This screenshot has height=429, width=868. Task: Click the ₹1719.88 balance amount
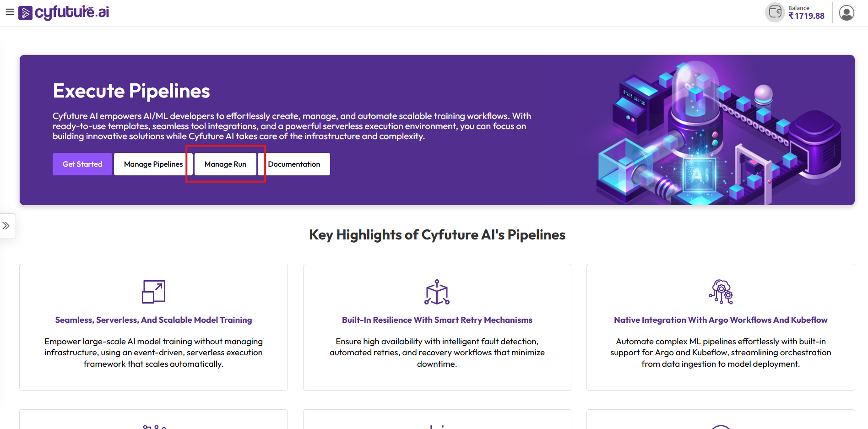coord(806,16)
